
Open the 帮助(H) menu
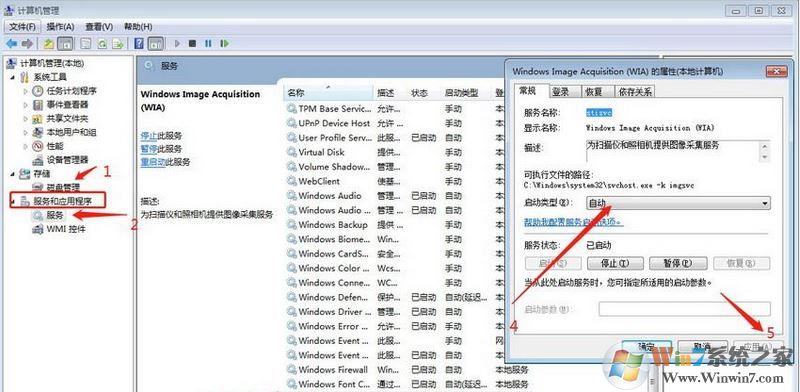tap(138, 27)
